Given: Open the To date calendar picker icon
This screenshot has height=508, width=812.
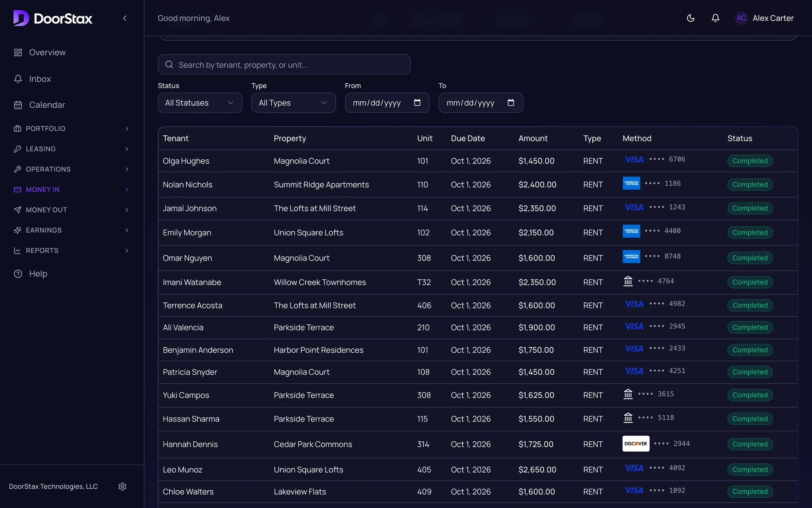Looking at the screenshot, I should pyautogui.click(x=511, y=102).
